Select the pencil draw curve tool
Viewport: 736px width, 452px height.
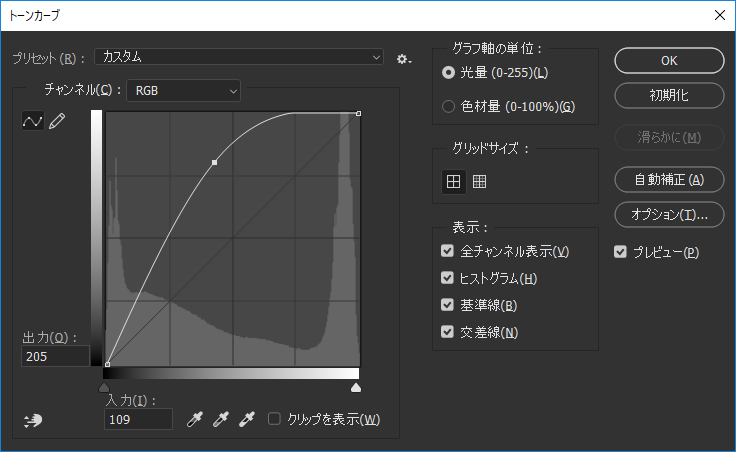point(57,121)
